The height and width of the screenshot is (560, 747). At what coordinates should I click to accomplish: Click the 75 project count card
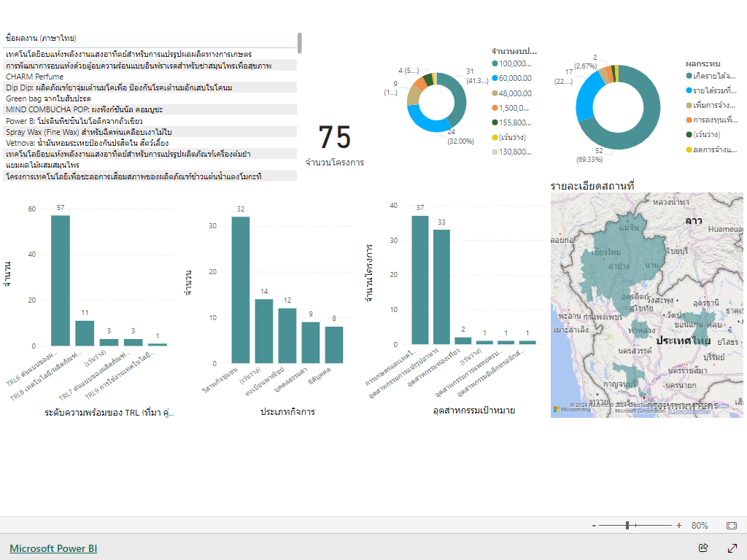(x=335, y=138)
